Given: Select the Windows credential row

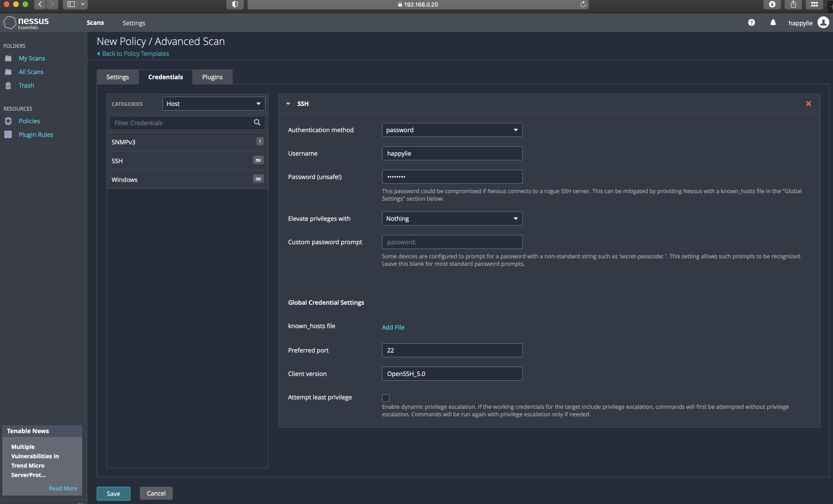Looking at the screenshot, I should (187, 179).
